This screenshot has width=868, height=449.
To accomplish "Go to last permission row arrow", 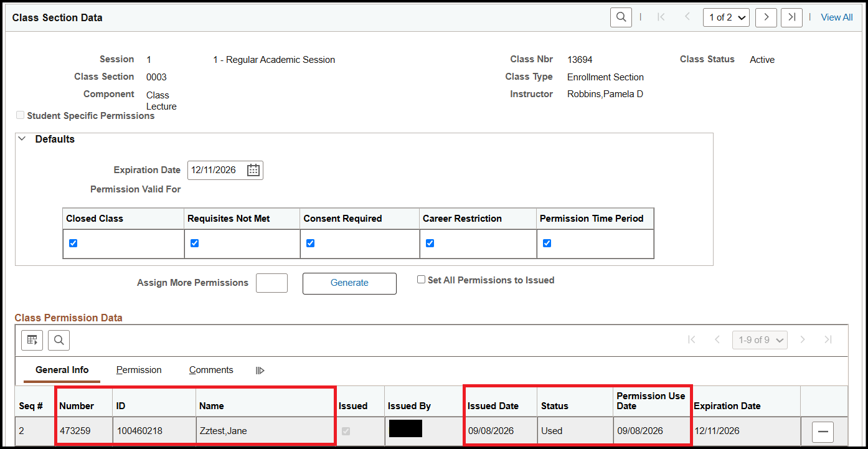I will [x=828, y=339].
